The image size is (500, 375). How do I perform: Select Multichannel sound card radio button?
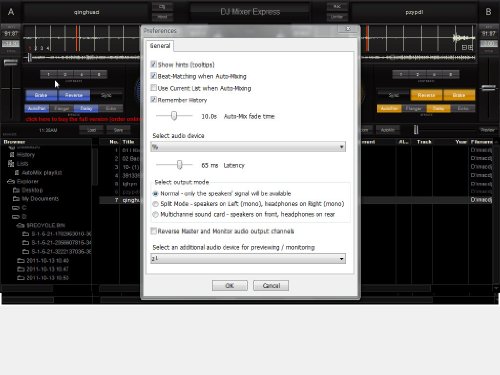pos(155,214)
